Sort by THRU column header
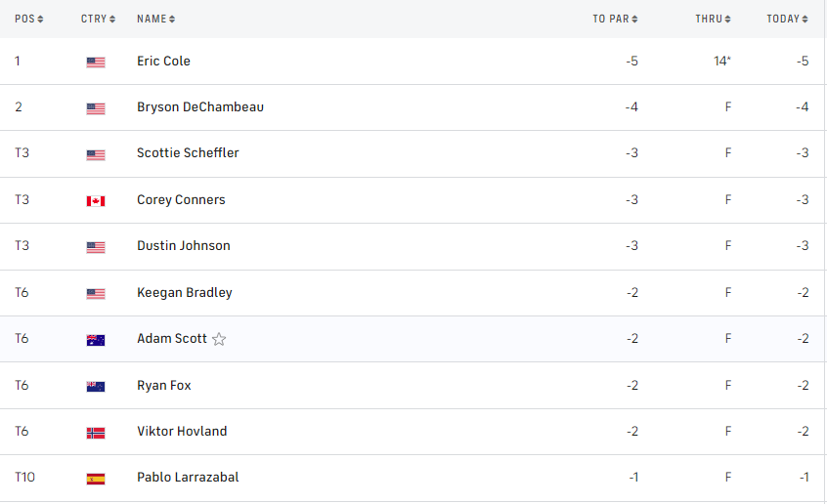Screen dimensions: 827x504 pos(714,19)
